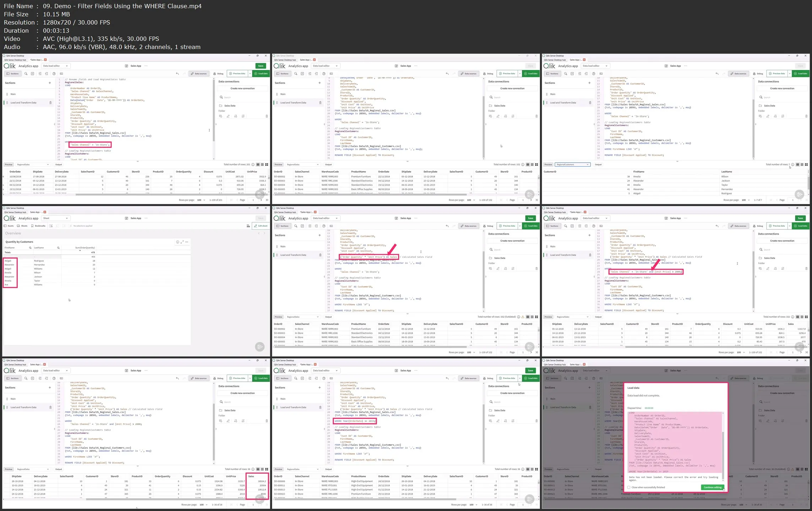Image resolution: width=812 pixels, height=511 pixels.
Task: Expand Quantity by Customers chart to fullscreen
Action: point(182,242)
